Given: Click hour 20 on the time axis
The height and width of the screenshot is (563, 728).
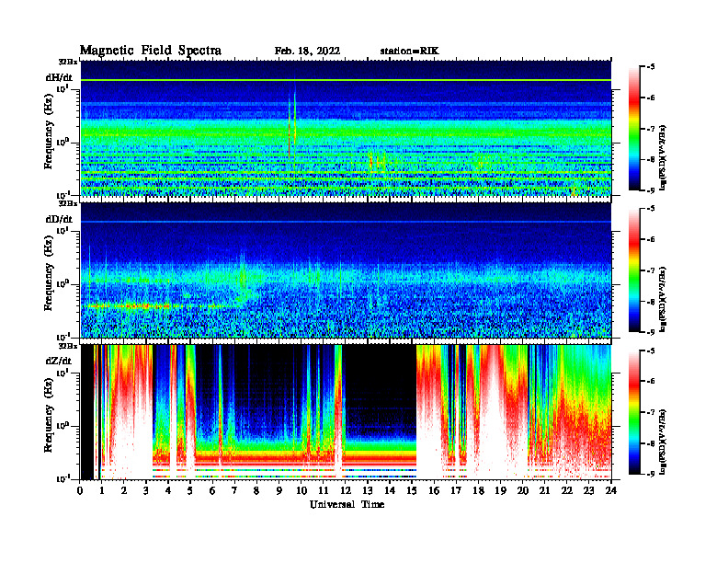Looking at the screenshot, I should pos(523,490).
